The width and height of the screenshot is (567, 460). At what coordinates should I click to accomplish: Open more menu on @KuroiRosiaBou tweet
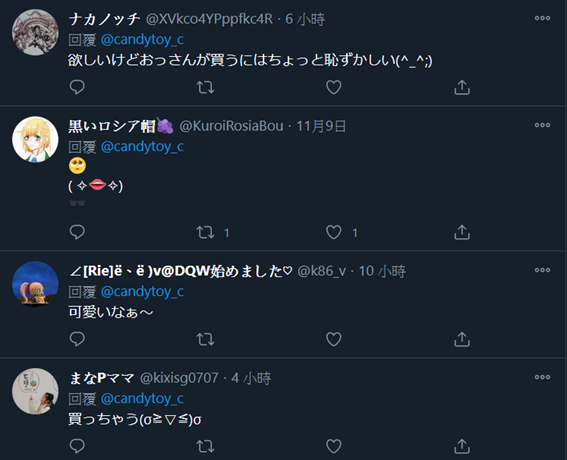click(x=542, y=125)
